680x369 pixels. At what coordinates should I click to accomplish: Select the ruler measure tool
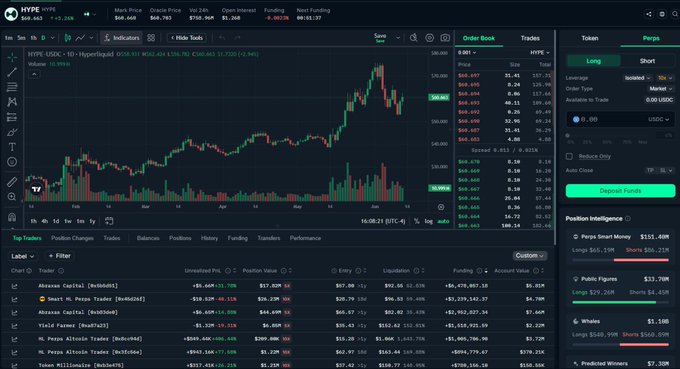point(12,182)
